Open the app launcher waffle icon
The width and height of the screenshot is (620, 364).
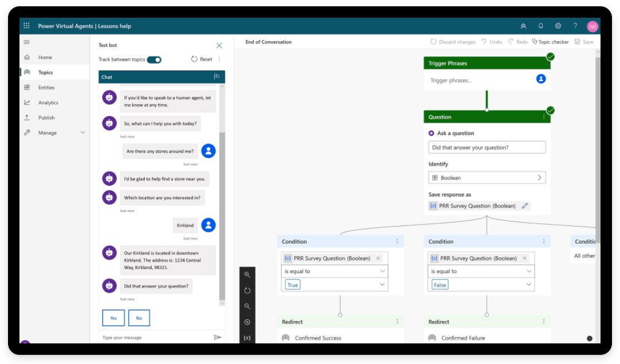click(x=26, y=26)
